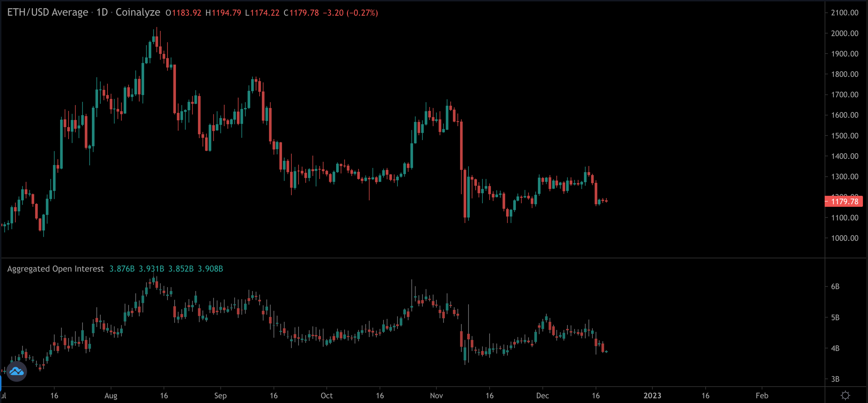The width and height of the screenshot is (868, 403).
Task: Click the 3B open interest axis label
Action: [x=835, y=379]
